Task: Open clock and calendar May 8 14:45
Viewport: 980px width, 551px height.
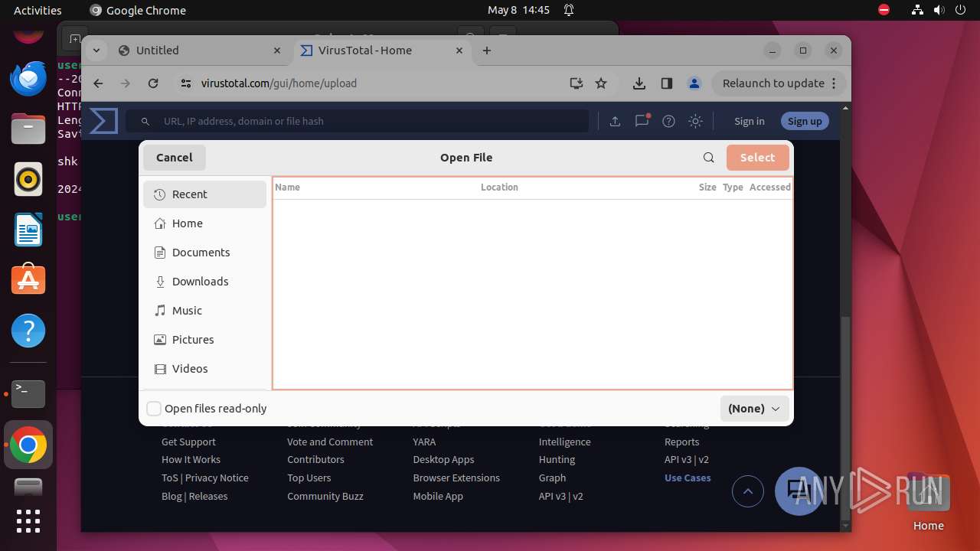Action: pyautogui.click(x=518, y=10)
